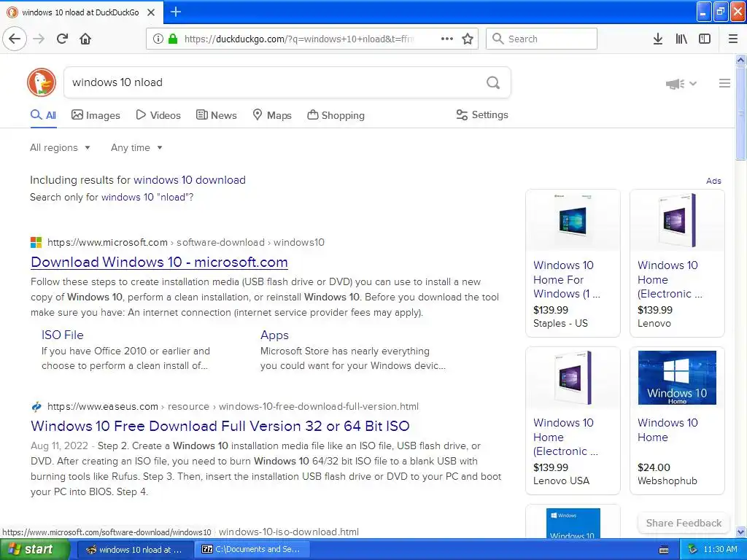Click the URL address bar text
The width and height of the screenshot is (747, 560).
[298, 39]
